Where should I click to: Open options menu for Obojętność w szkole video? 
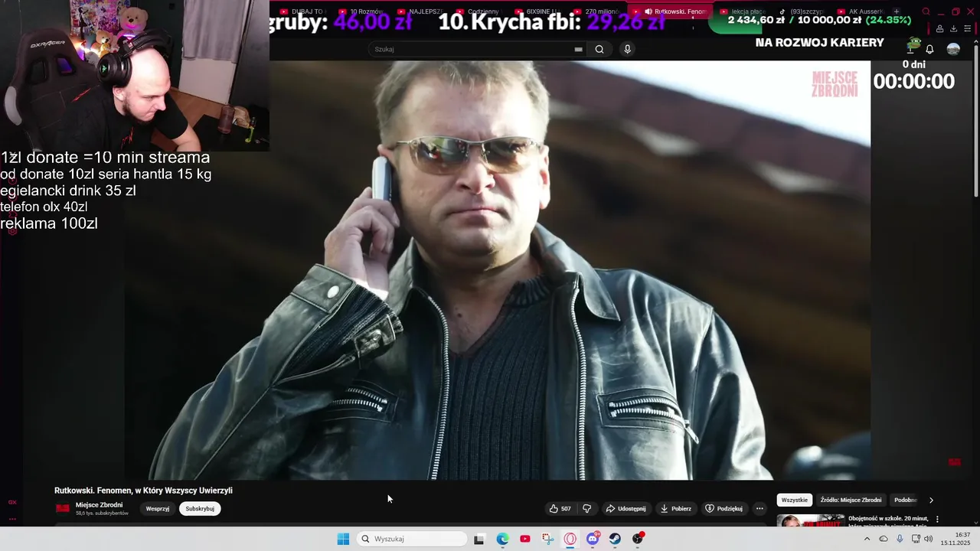937,519
